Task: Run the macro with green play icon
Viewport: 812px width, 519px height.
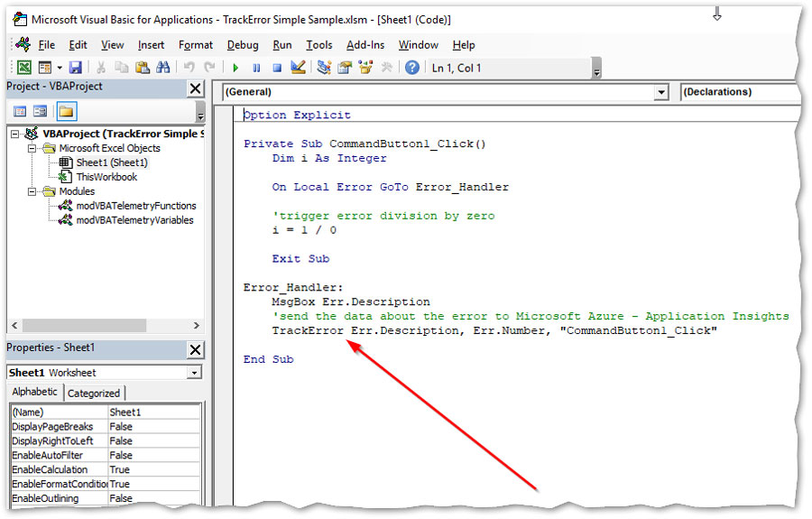Action: pyautogui.click(x=235, y=68)
